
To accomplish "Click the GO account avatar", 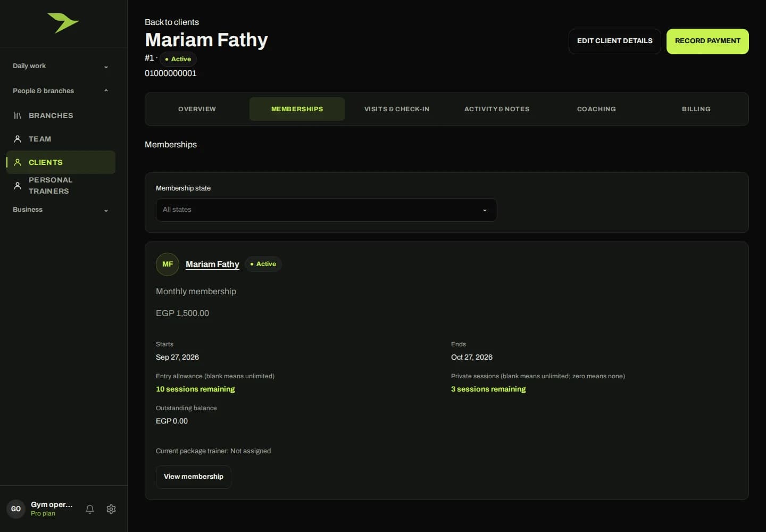I will pyautogui.click(x=16, y=509).
